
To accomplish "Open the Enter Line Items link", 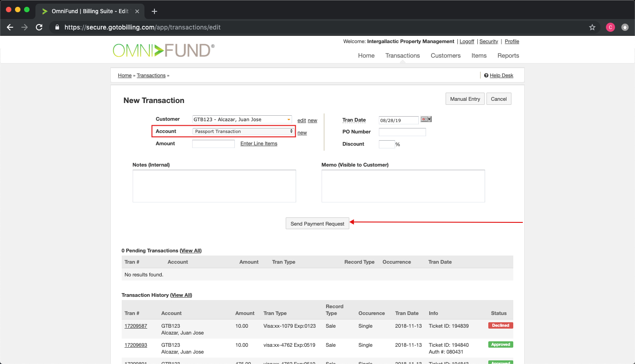I will 259,143.
